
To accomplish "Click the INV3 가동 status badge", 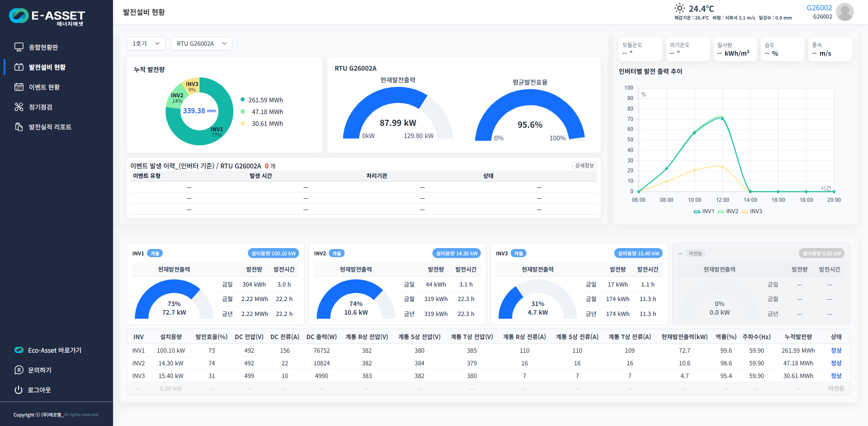I will pyautogui.click(x=519, y=254).
